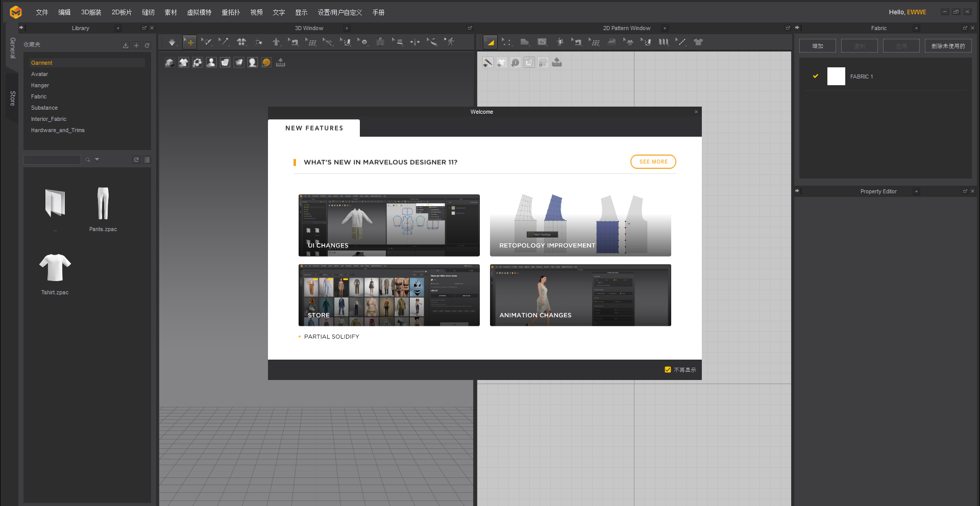Click the plus icon in Library favorites

coord(136,45)
